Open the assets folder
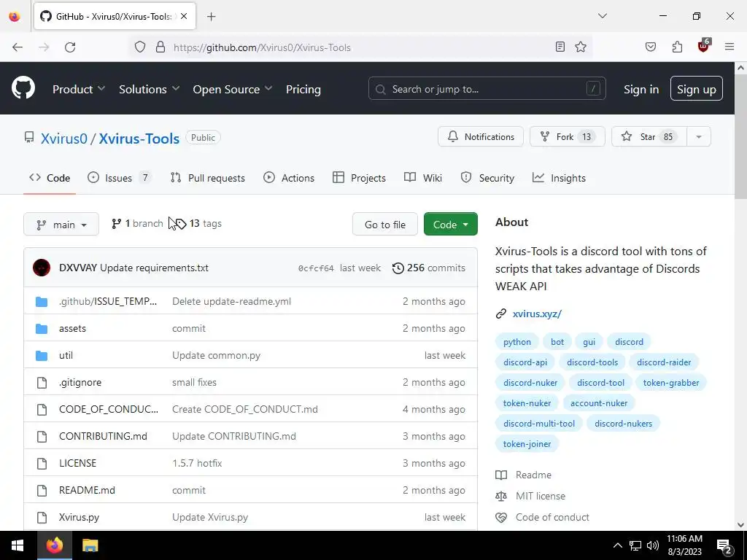Screen dimensions: 747x560 [x=72, y=328]
